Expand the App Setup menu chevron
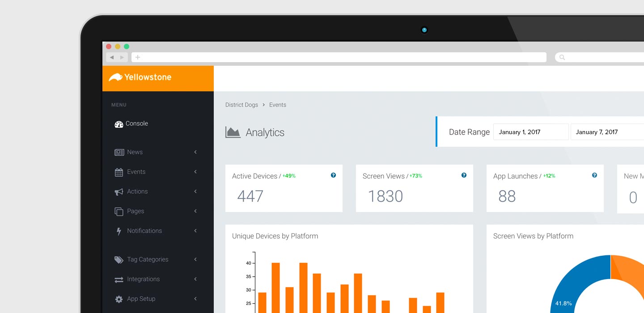 tap(195, 299)
